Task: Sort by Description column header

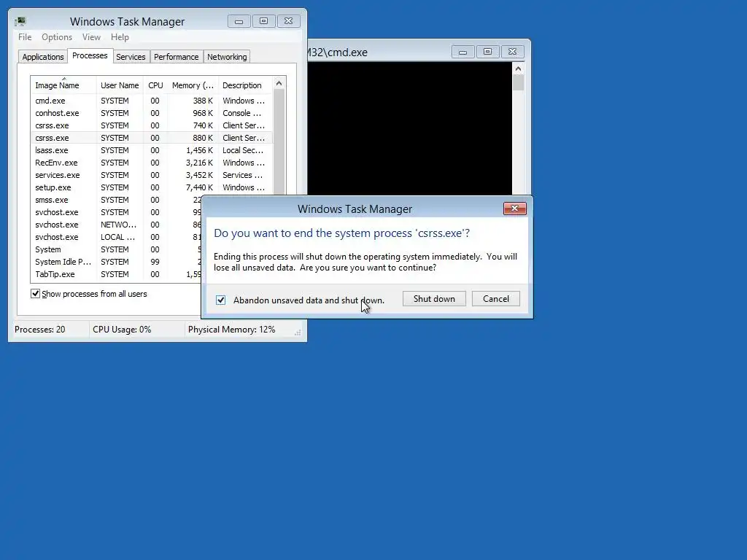Action: [x=245, y=85]
